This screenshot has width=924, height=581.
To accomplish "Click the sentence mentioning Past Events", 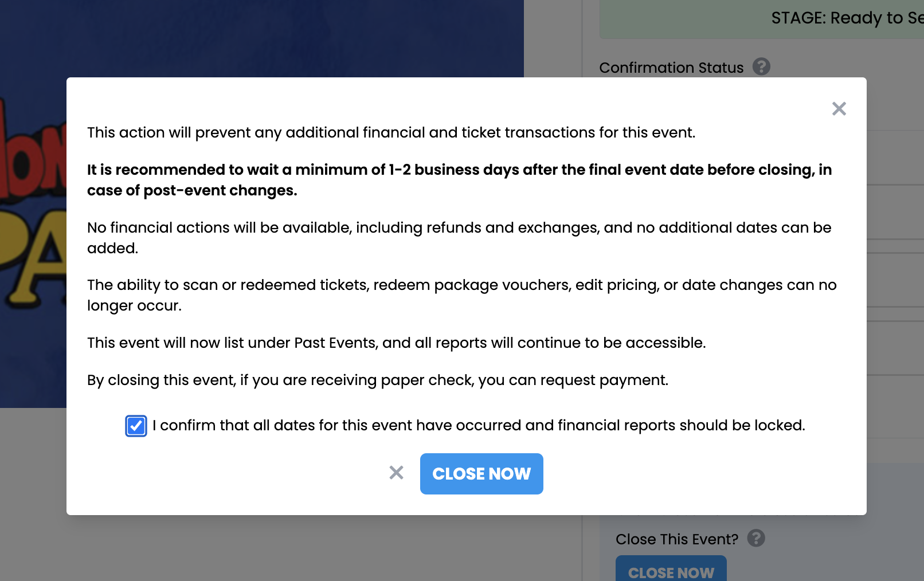I will click(396, 343).
